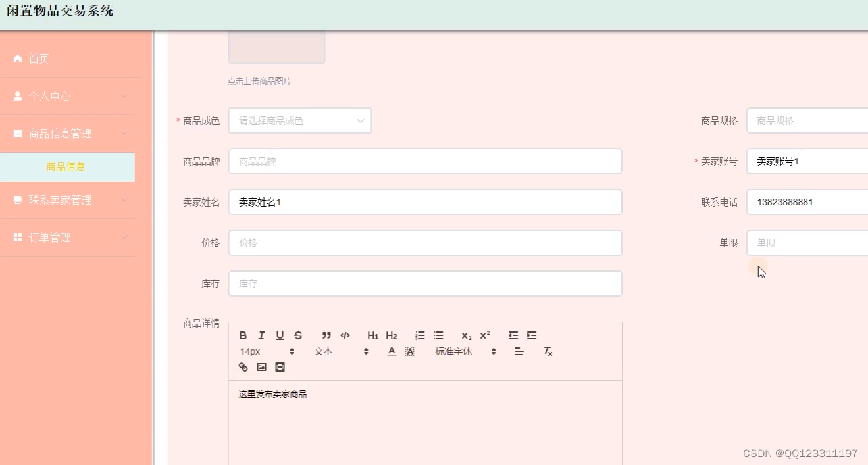Increase indent in the editor
Screen dimensions: 868x465
point(532,335)
